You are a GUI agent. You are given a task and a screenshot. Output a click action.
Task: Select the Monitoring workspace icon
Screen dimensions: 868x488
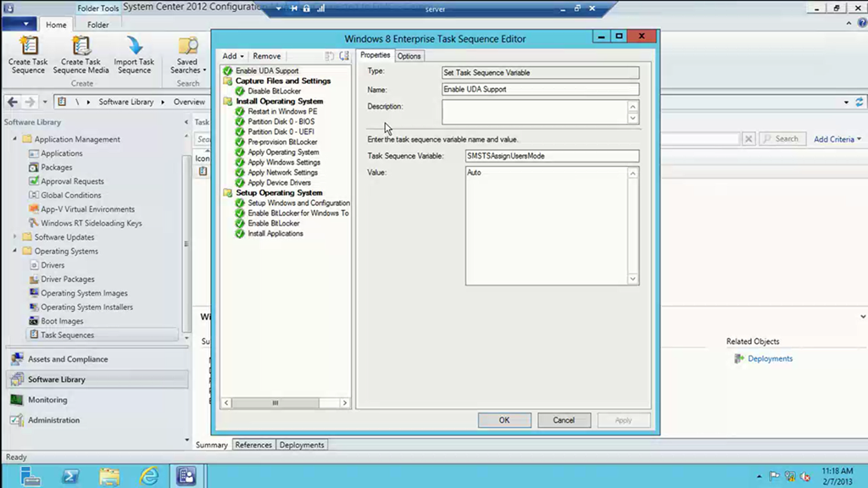[x=16, y=400]
